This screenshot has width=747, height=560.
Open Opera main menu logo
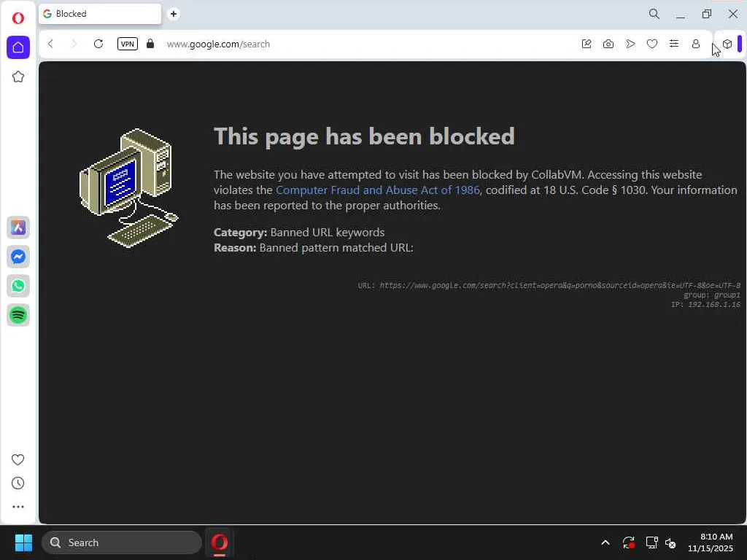[x=18, y=18]
